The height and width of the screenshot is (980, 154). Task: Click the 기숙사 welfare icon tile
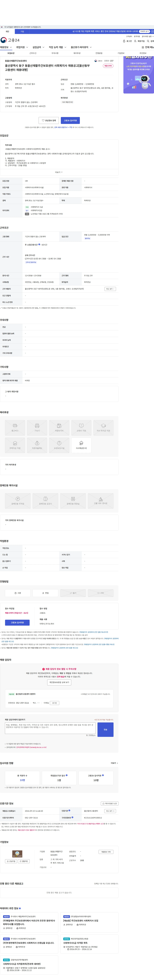[x=37, y=428]
